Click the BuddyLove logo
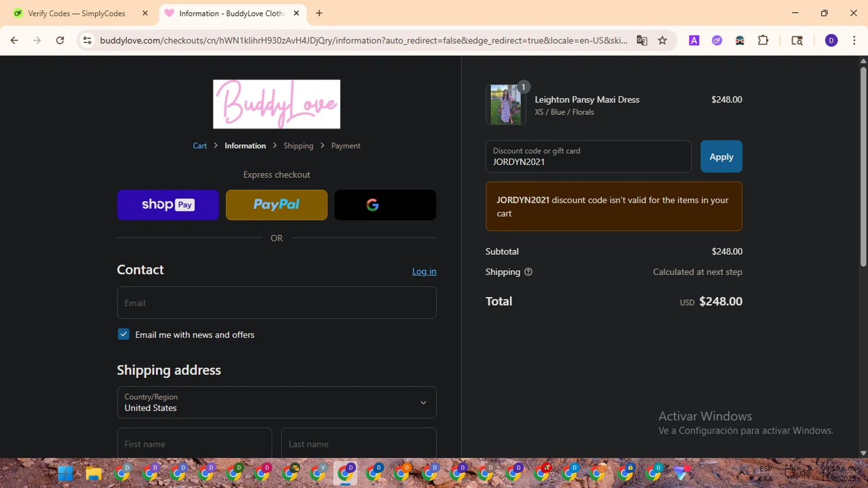Screen dimensions: 868x488 (x=277, y=104)
